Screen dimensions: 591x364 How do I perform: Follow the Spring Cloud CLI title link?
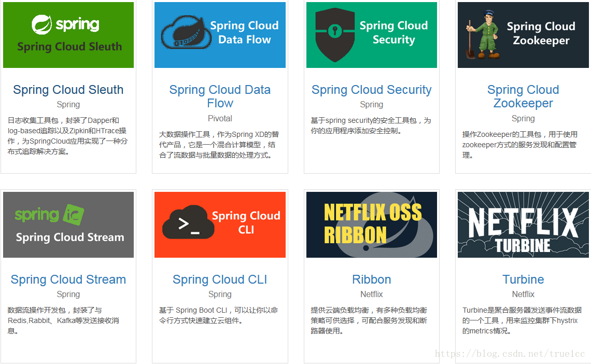[220, 279]
